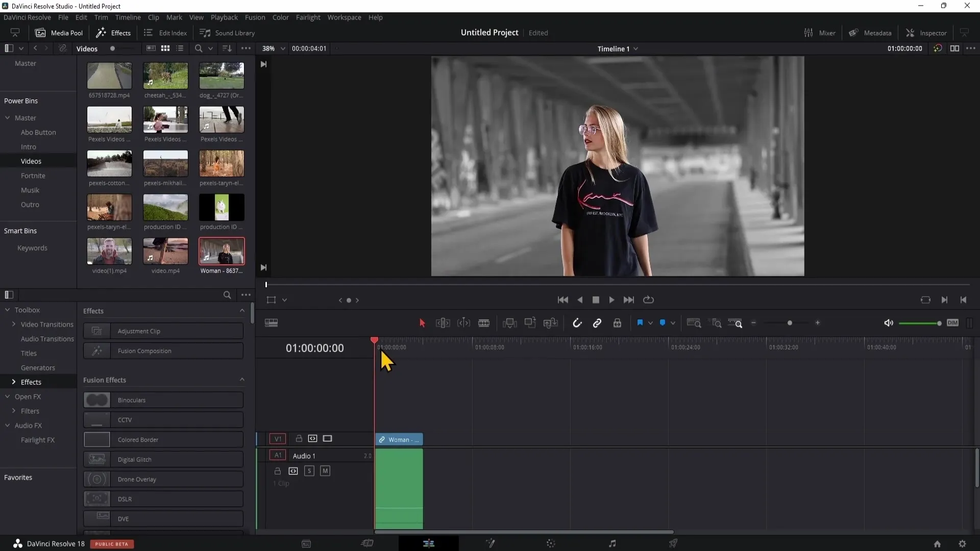Select the Fortnite power bin

click(x=33, y=176)
